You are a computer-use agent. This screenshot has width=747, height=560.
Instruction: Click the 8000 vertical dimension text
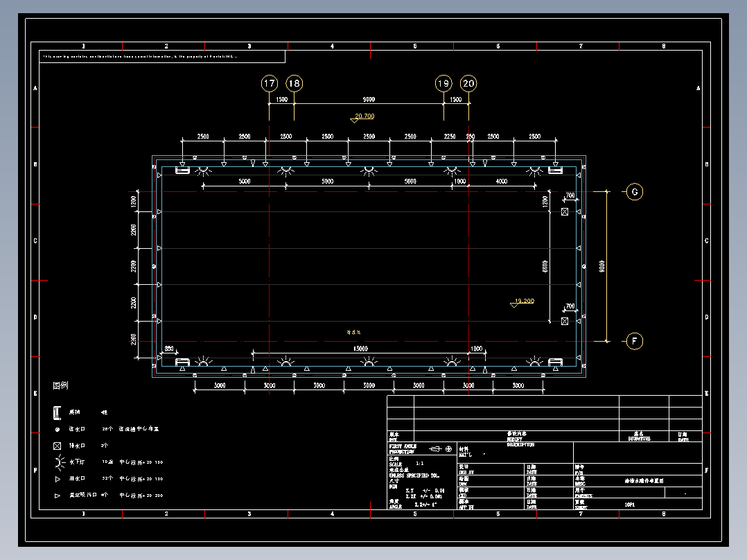click(x=601, y=266)
